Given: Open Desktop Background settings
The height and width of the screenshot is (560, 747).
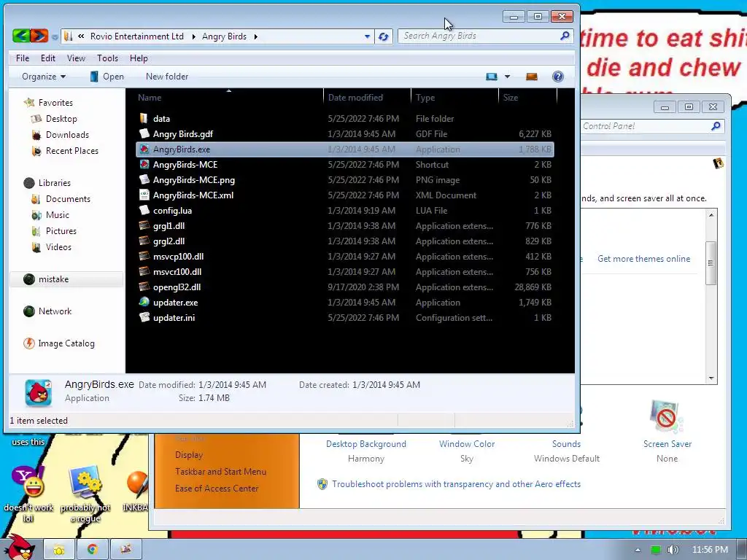Looking at the screenshot, I should pos(366,444).
